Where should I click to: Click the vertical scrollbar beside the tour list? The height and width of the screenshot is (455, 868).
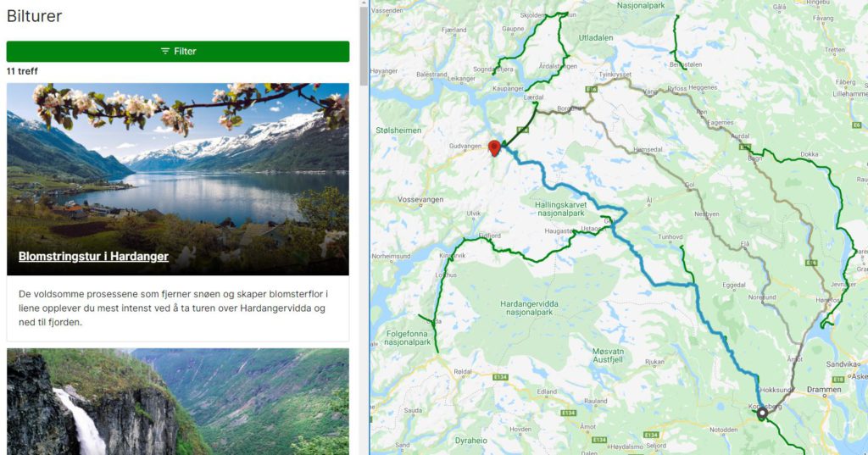pos(364,227)
